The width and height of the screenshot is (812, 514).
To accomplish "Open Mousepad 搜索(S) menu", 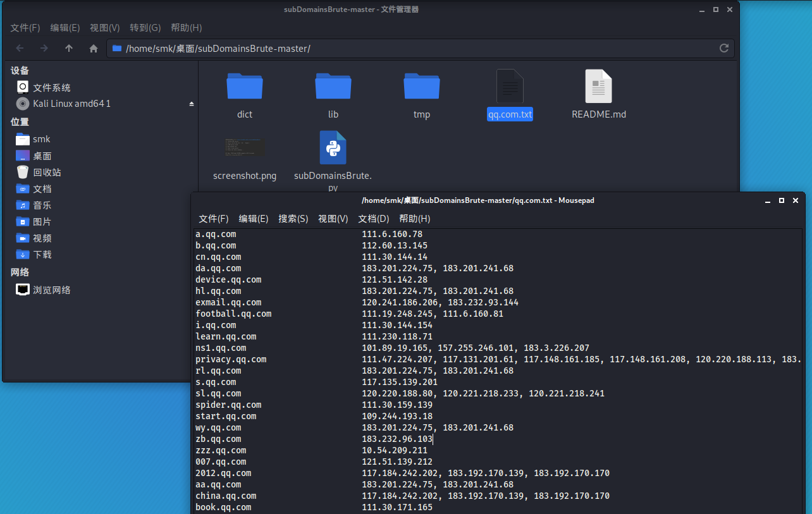I will click(x=293, y=219).
